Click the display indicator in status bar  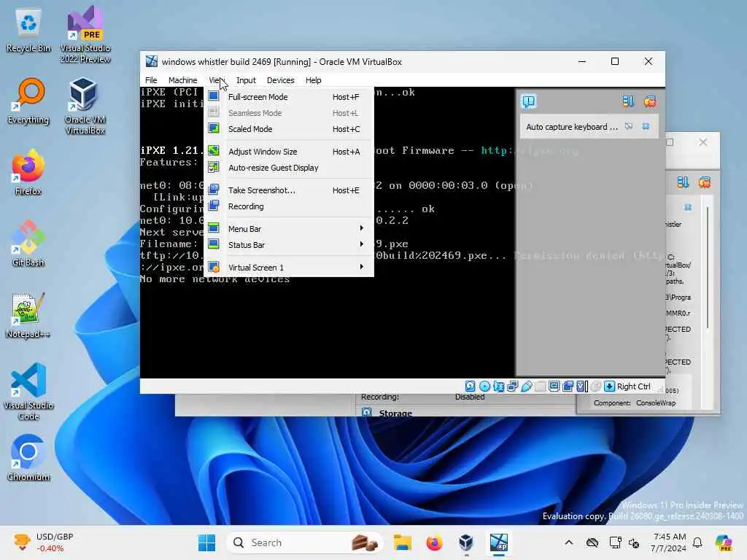pyautogui.click(x=554, y=386)
